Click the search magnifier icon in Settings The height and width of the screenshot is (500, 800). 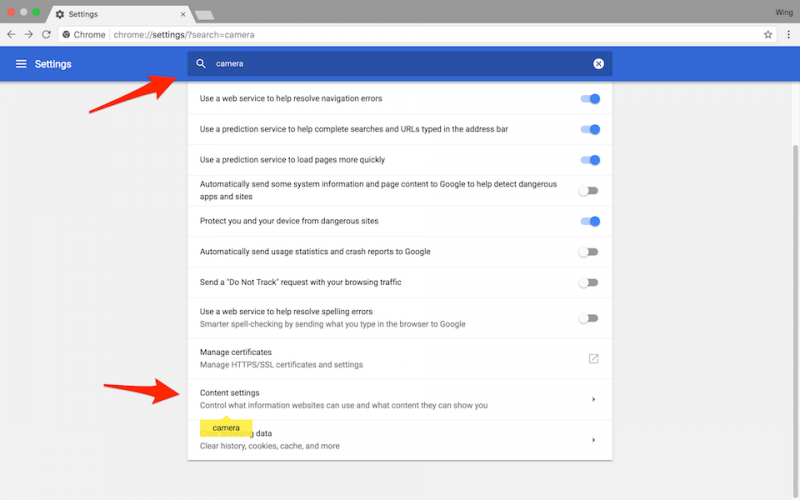click(201, 64)
